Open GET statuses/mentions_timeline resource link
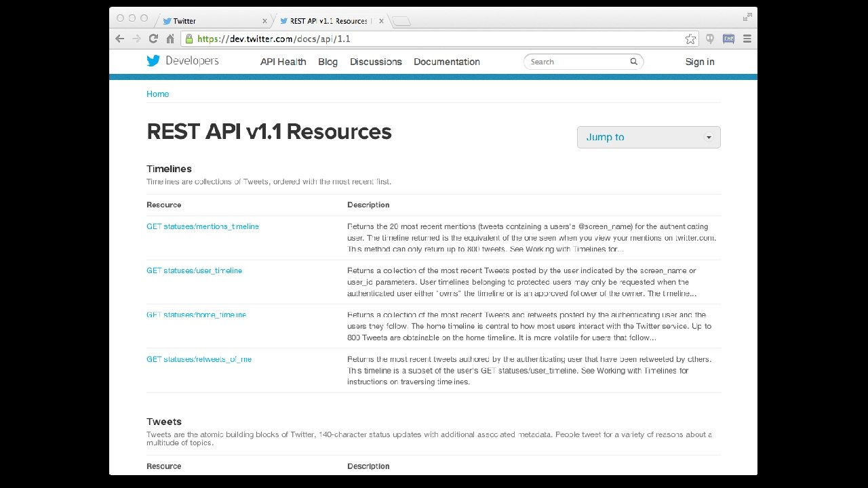 (202, 226)
